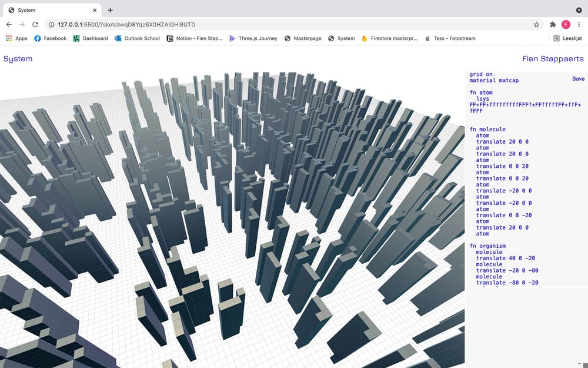588x368 pixels.
Task: Close the System tab
Action: (95, 10)
